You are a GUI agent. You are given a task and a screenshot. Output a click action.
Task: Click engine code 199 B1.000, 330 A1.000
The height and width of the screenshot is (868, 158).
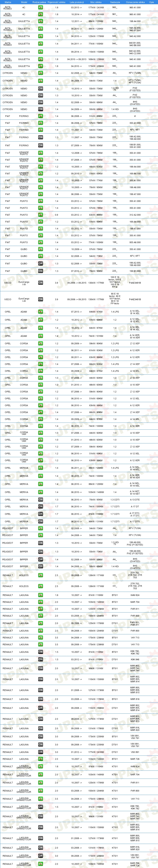point(135,146)
